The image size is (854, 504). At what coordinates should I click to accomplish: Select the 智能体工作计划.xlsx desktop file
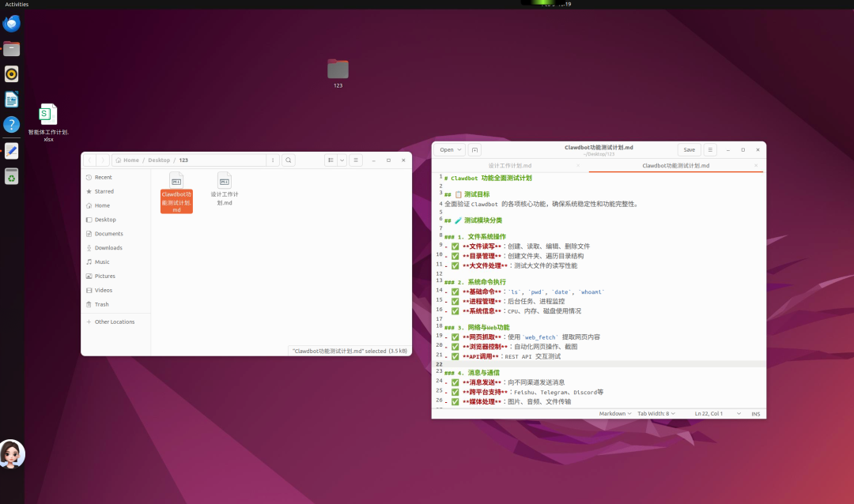click(48, 122)
